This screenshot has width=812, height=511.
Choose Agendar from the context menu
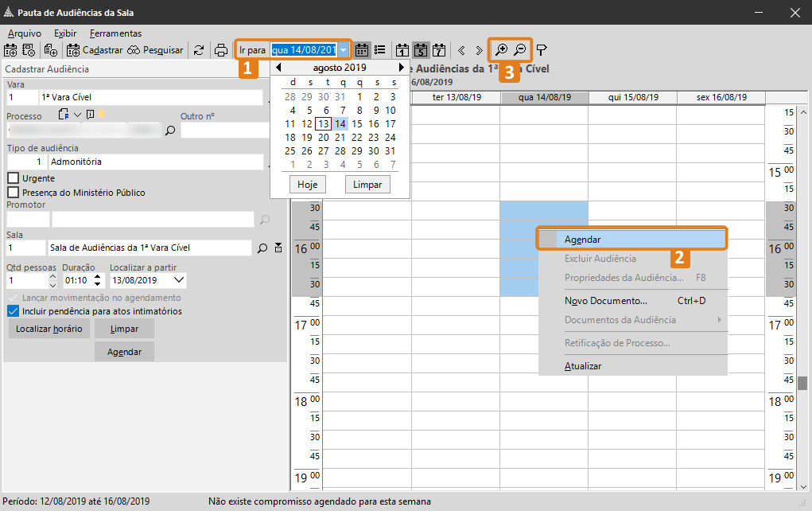(632, 240)
